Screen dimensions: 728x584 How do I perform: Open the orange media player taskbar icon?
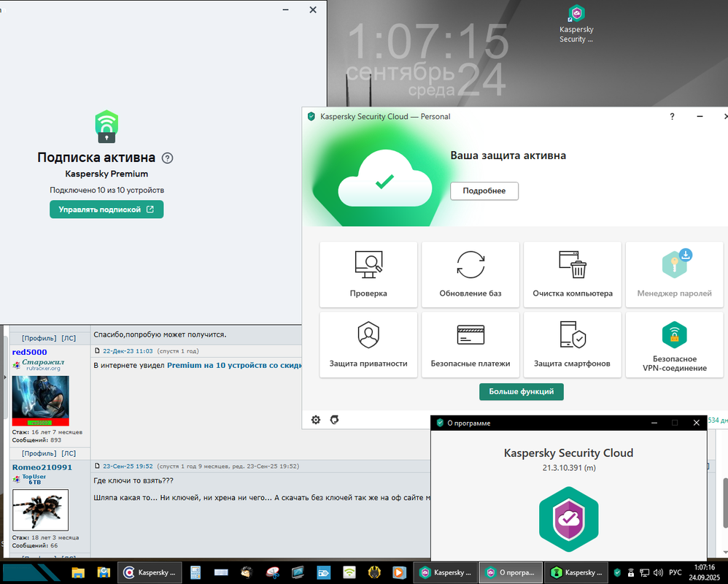pyautogui.click(x=398, y=572)
